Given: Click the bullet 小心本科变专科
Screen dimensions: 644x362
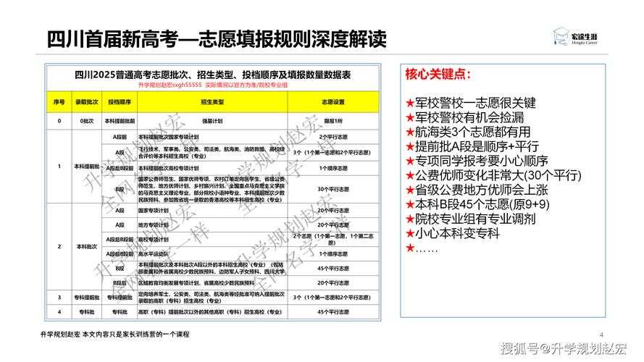Looking at the screenshot, I should tap(453, 233).
